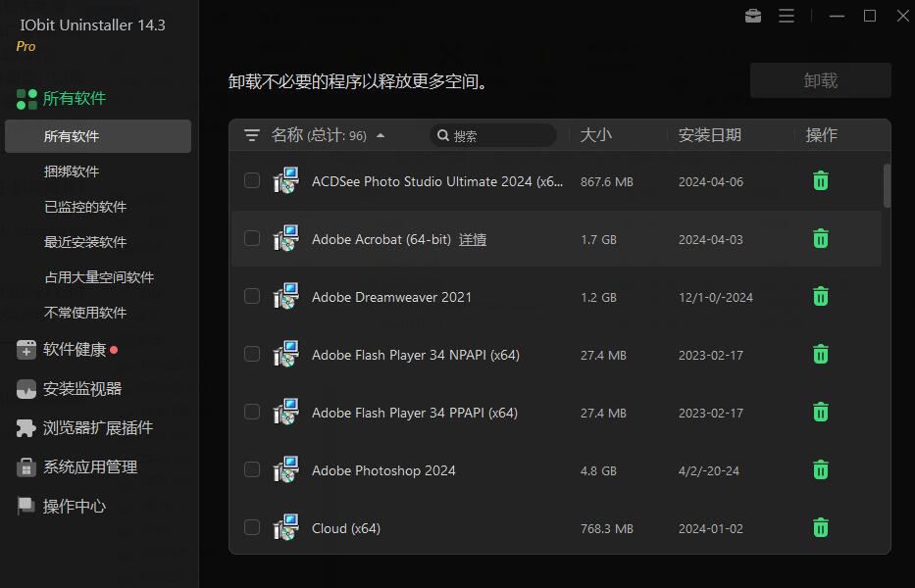Click the 安装监视器 sidebar icon
Viewport: 915px width, 588px height.
pos(26,389)
